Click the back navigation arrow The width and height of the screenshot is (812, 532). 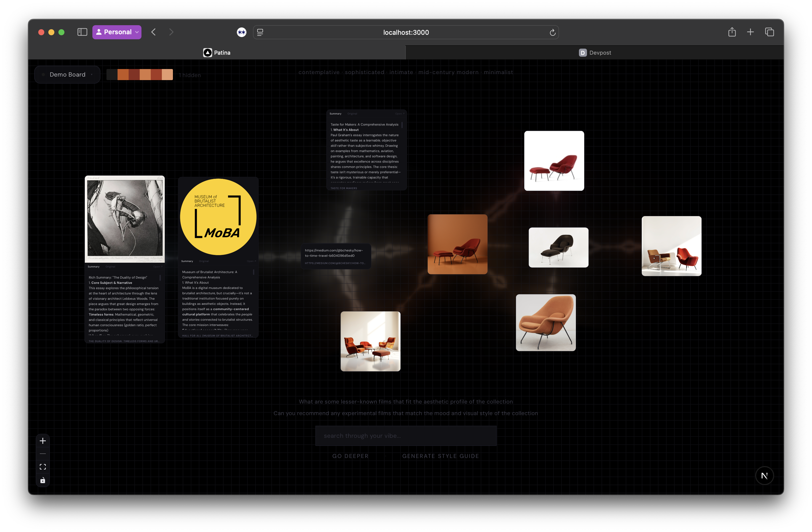click(154, 32)
